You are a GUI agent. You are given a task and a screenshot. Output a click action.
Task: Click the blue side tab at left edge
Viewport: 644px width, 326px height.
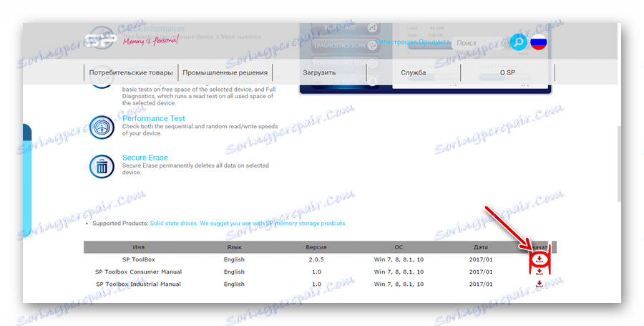pyautogui.click(x=27, y=179)
